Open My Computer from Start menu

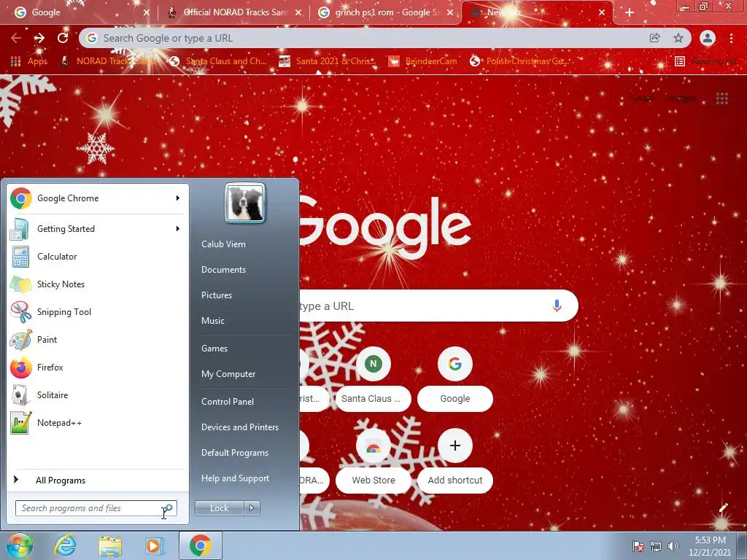[x=228, y=374]
